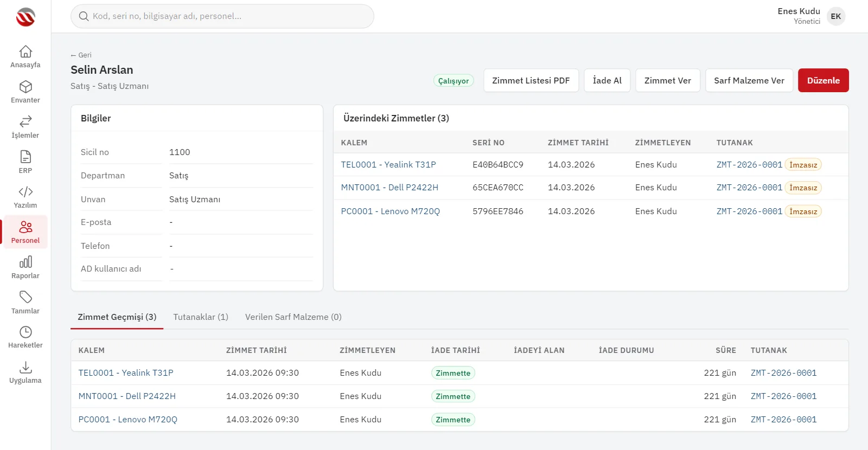Open the EK user avatar
The height and width of the screenshot is (450, 868).
[836, 16]
